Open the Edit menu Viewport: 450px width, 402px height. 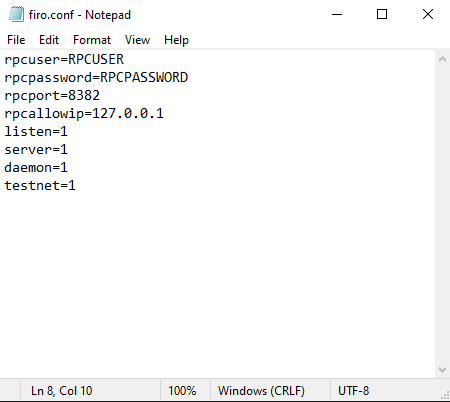(x=49, y=40)
